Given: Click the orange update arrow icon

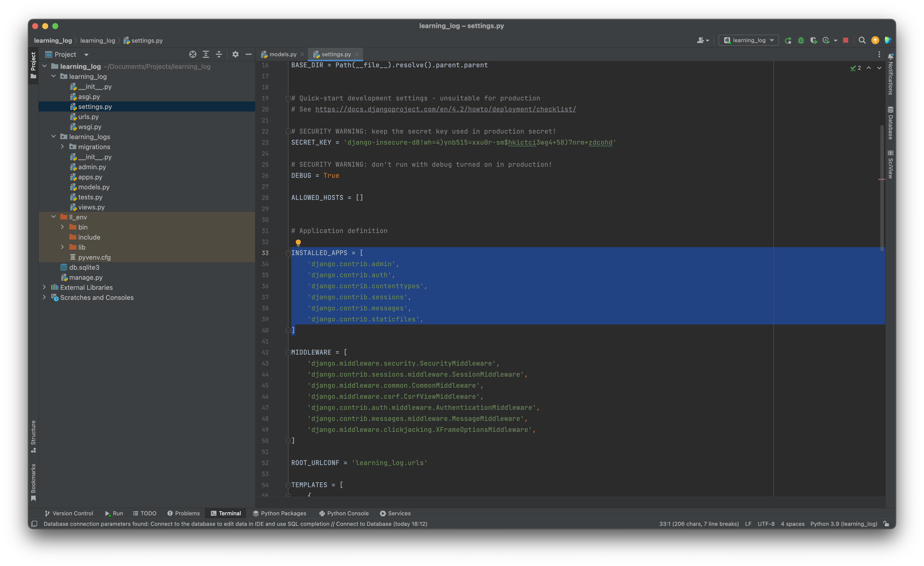Looking at the screenshot, I should click(875, 40).
